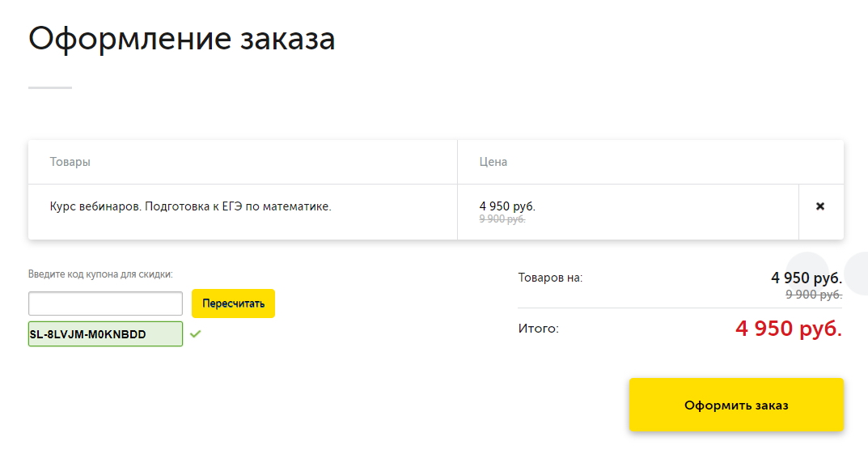868x450 pixels.
Task: Click the short gray line under the heading
Action: (50, 87)
